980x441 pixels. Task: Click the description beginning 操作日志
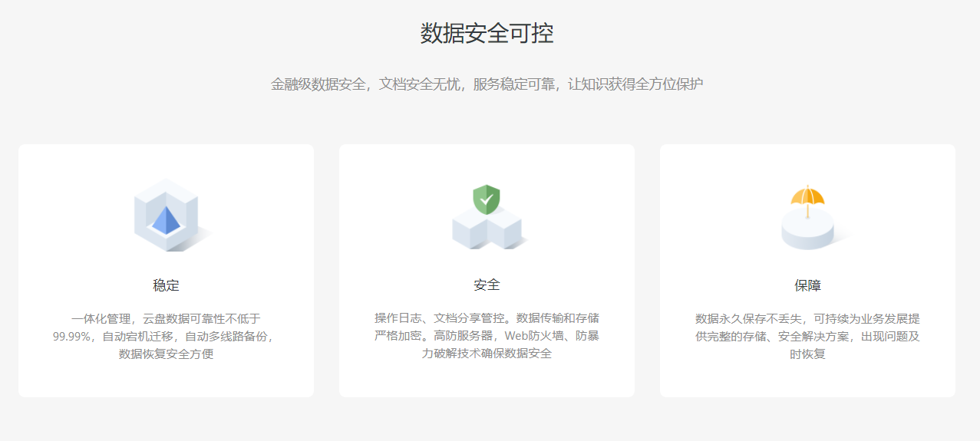[487, 336]
